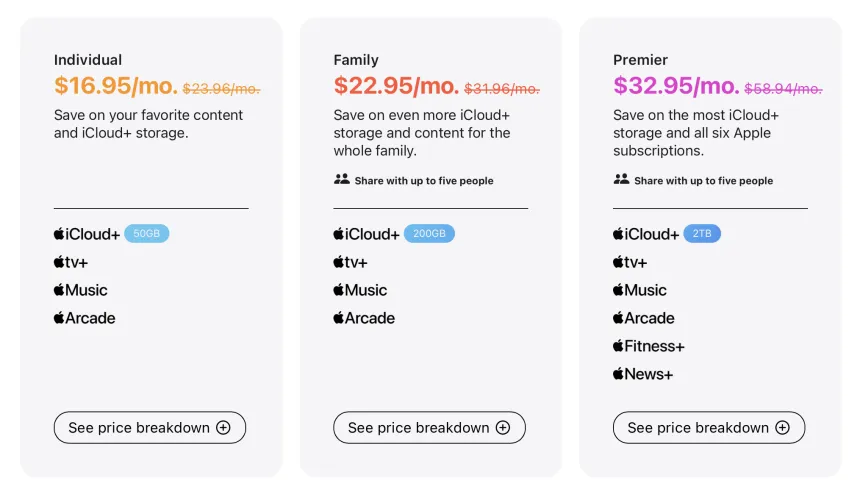Image resolution: width=849 pixels, height=500 pixels.
Task: Click the Individual $16.95/mo. price
Action: pos(116,86)
